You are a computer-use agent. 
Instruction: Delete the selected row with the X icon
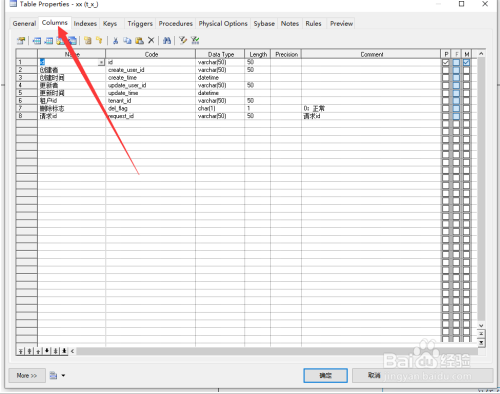coord(151,40)
